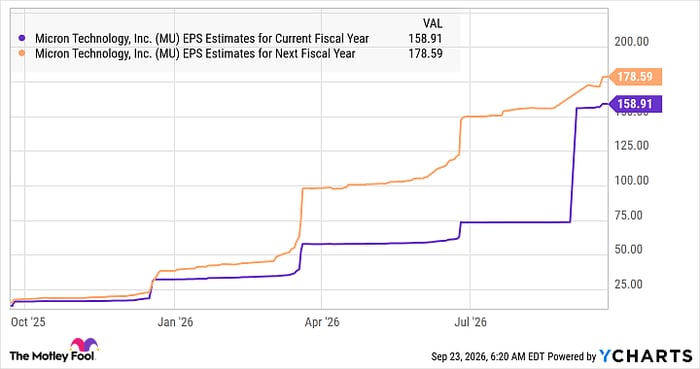Click the orange legend dot for Next Fiscal Year
The width and height of the screenshot is (700, 369).
click(x=21, y=54)
